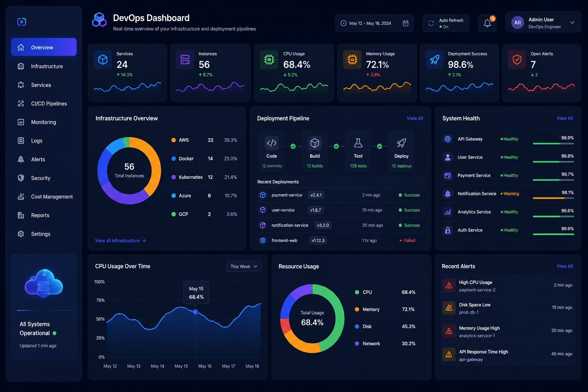Screen dimensions: 588x392
Task: Open Services in the sidebar
Action: pos(44,85)
